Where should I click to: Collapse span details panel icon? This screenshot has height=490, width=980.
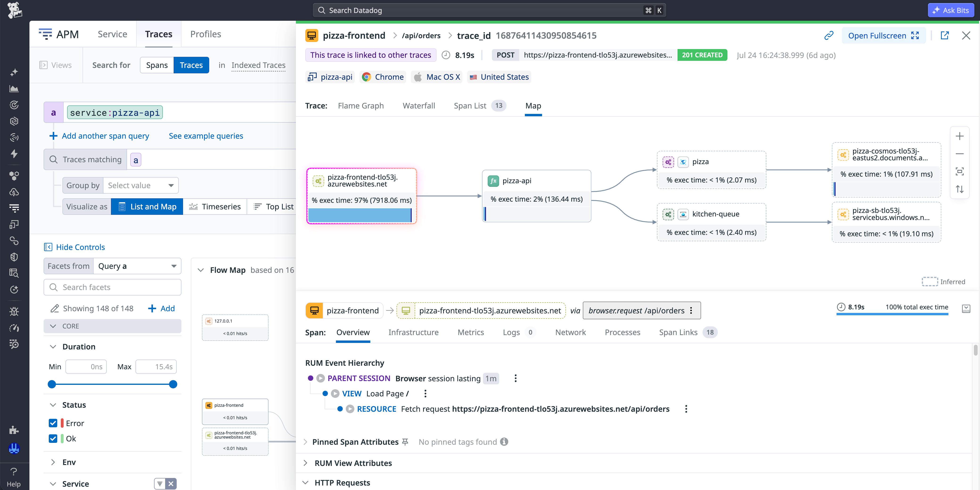[966, 309]
